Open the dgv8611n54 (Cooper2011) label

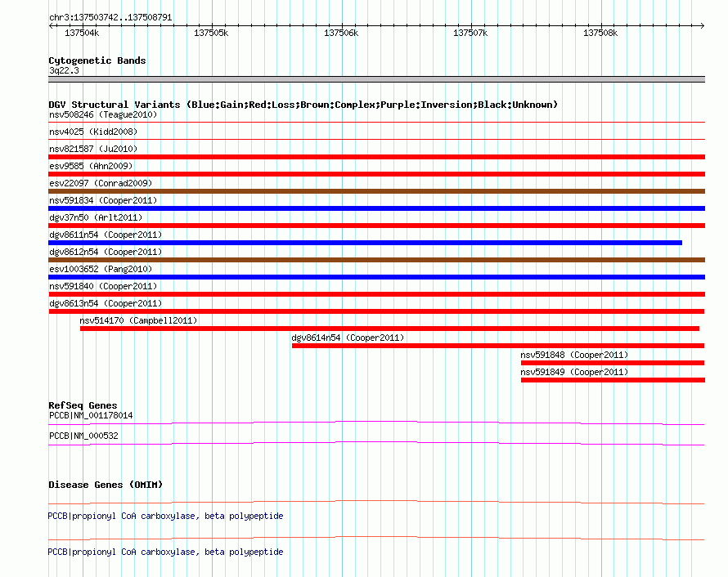coord(106,235)
